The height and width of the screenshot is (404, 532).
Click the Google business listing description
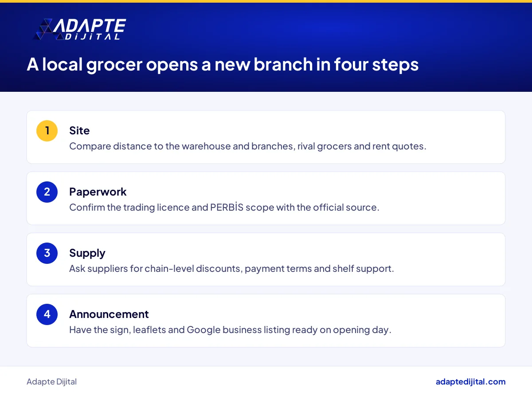(x=231, y=330)
